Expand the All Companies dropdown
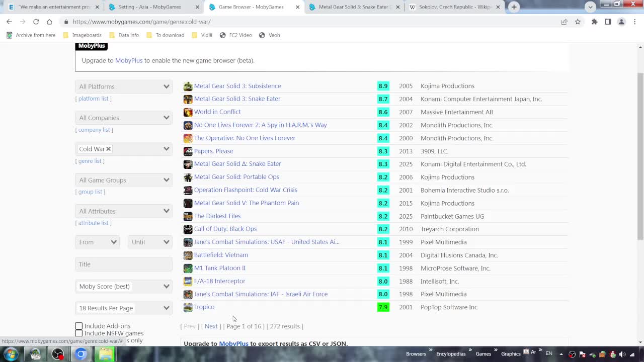Image resolution: width=644 pixels, height=362 pixels. [x=124, y=118]
